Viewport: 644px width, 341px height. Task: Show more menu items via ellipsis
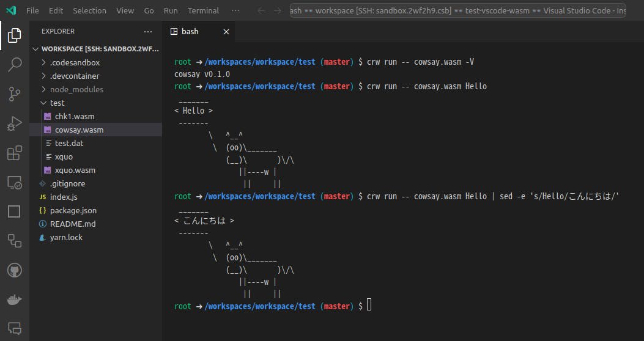click(x=235, y=10)
